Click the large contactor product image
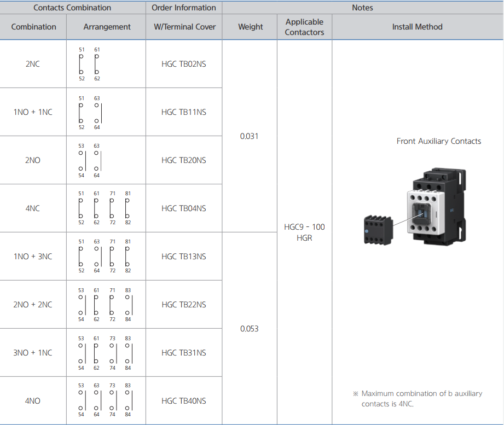Image resolution: width=504 pixels, height=425 pixels. (437, 207)
